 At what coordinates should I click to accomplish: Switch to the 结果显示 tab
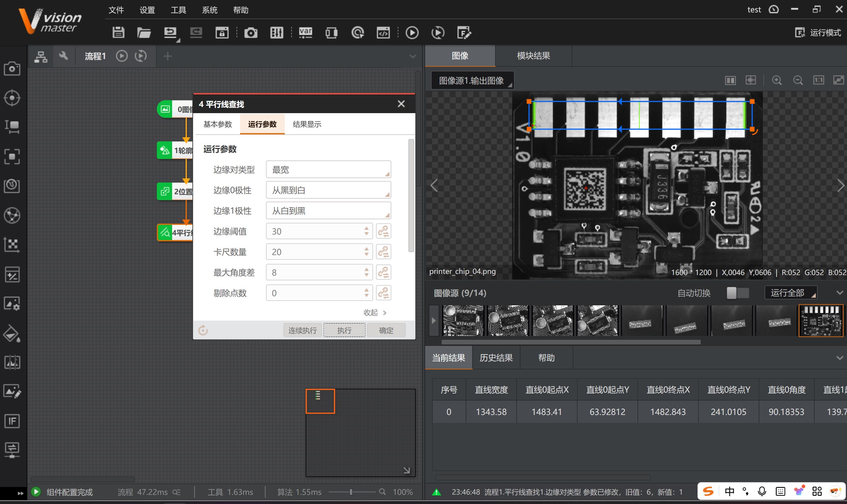(x=307, y=124)
